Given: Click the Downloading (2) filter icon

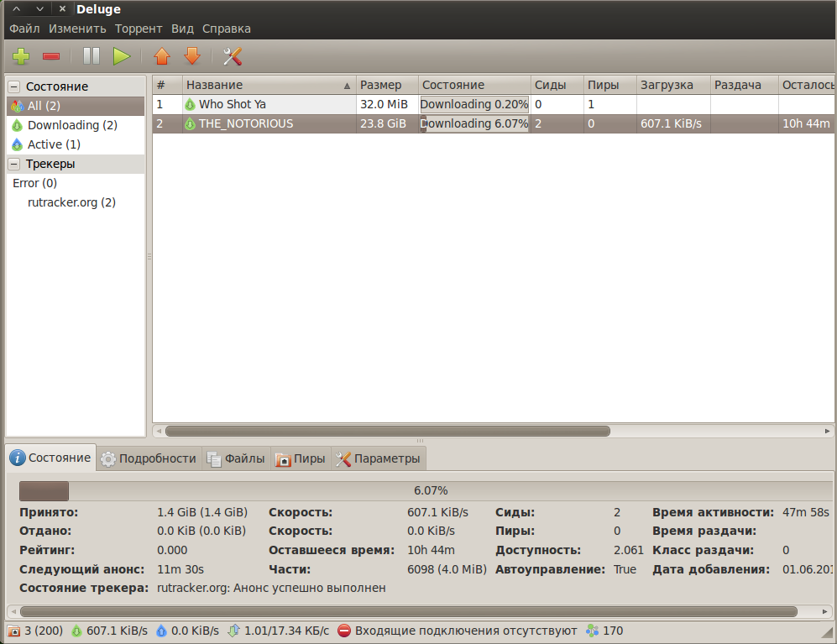Looking at the screenshot, I should pos(17,125).
